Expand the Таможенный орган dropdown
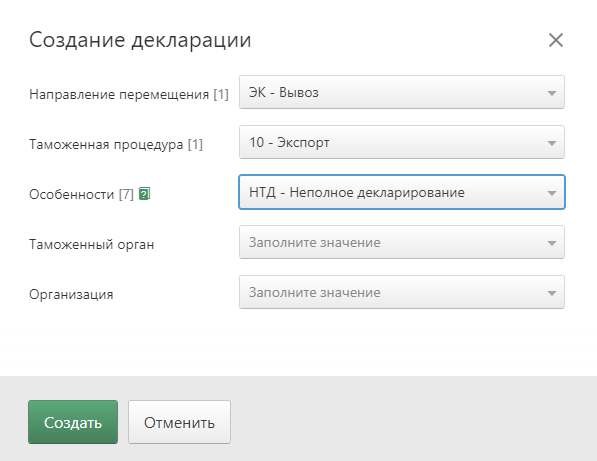The width and height of the screenshot is (597, 461). click(402, 242)
